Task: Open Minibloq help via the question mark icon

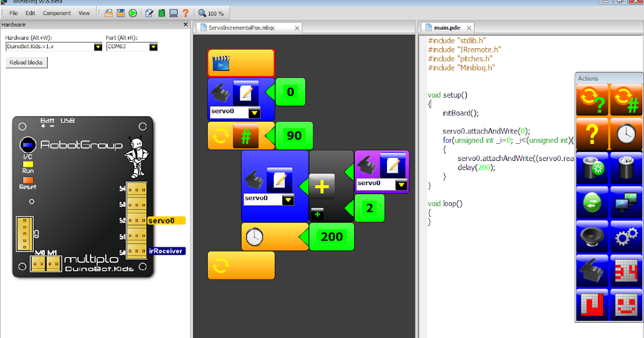Action: 186,12
